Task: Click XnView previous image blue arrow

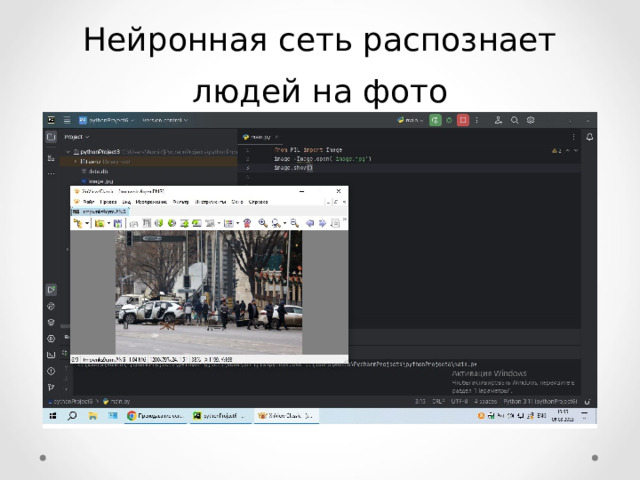Action: coord(310,223)
